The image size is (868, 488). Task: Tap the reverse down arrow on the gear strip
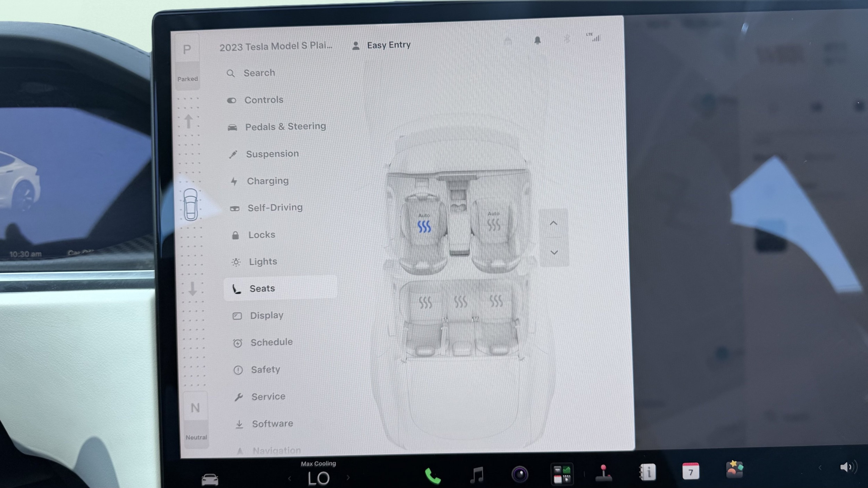coord(192,289)
